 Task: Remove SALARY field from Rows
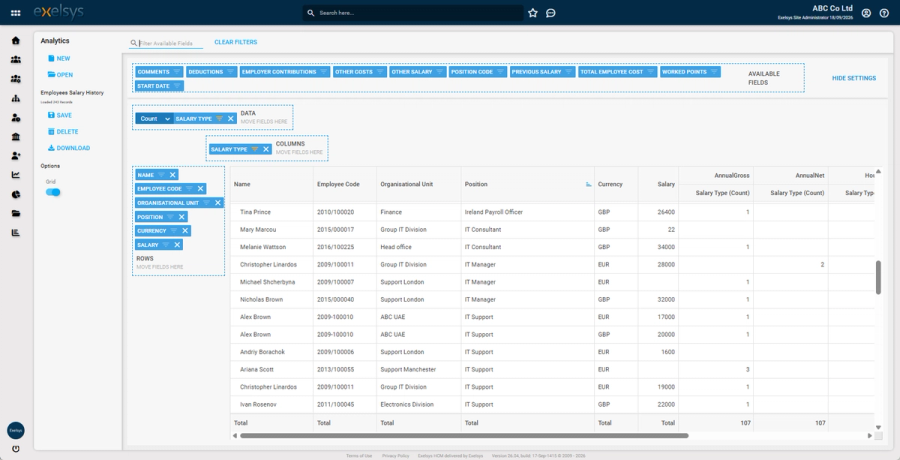point(177,245)
